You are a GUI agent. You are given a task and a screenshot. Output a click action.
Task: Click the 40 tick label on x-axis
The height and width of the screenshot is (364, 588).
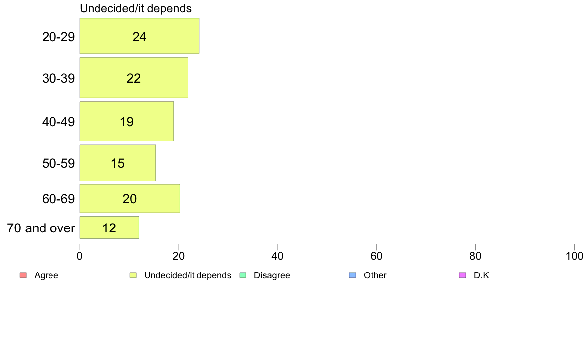(x=278, y=256)
